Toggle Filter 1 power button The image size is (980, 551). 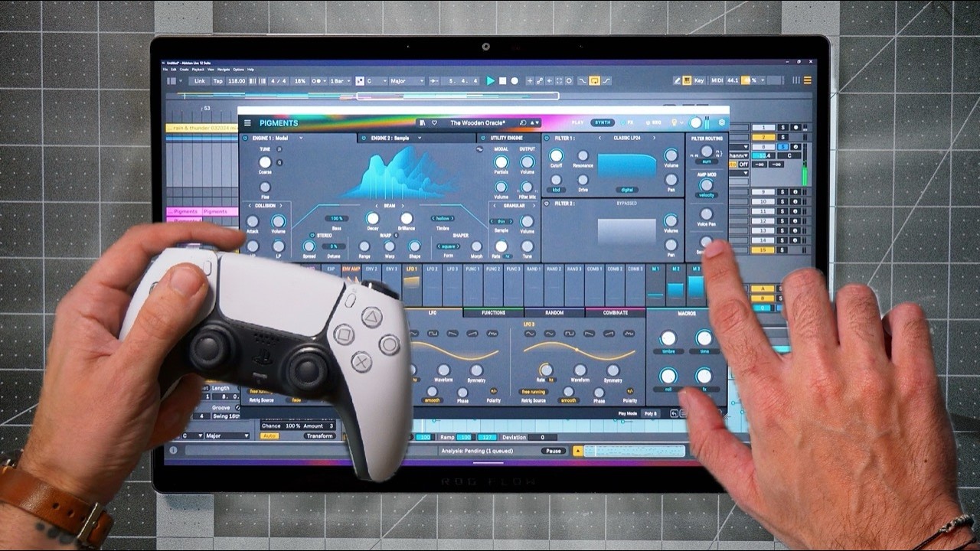point(547,138)
